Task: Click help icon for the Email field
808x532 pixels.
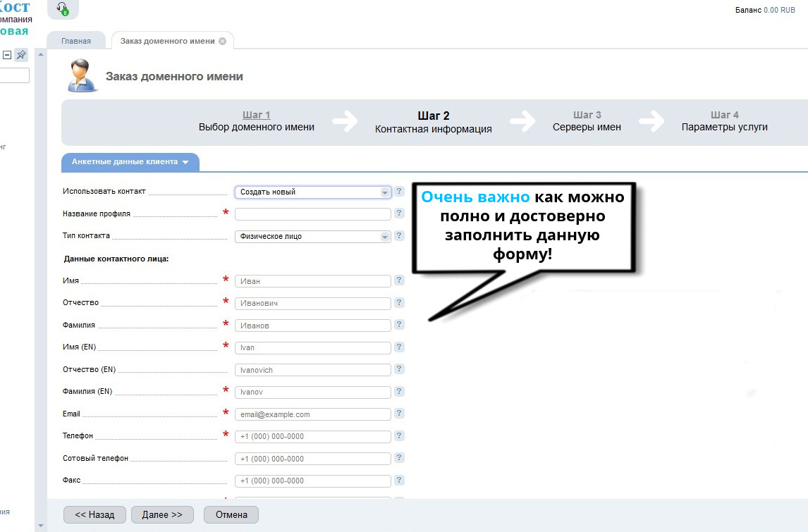Action: click(399, 414)
